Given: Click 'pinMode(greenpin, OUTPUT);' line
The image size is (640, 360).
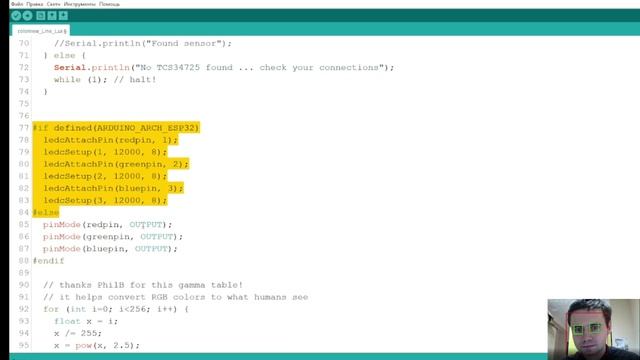Looking at the screenshot, I should pyautogui.click(x=113, y=237).
